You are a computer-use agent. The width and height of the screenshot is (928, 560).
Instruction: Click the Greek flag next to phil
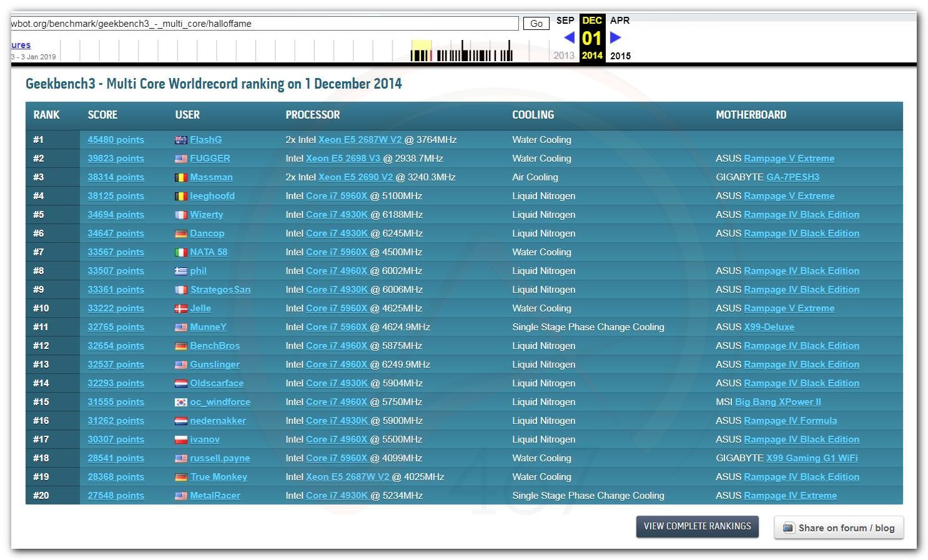(181, 272)
